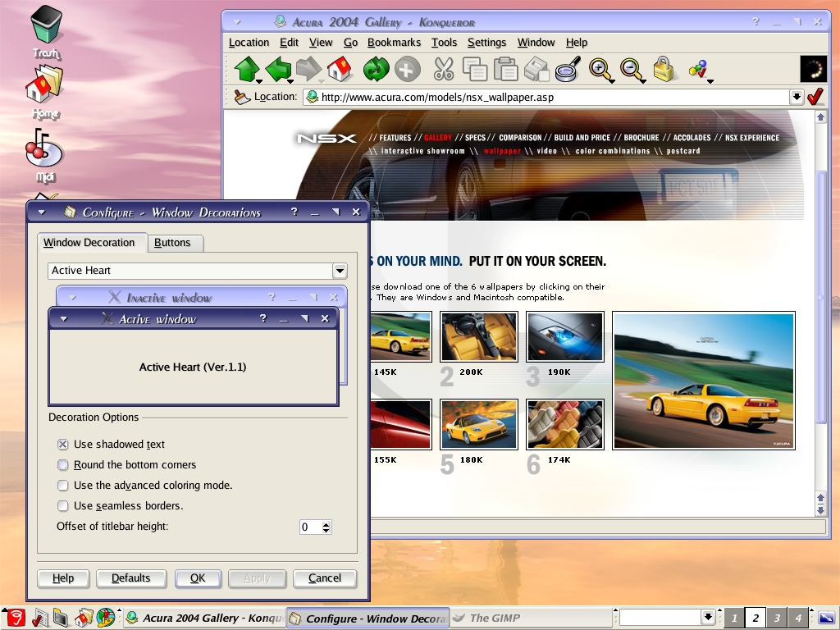Viewport: 840px width, 630px height.
Task: Open the Bookmarks menu
Action: coord(394,43)
